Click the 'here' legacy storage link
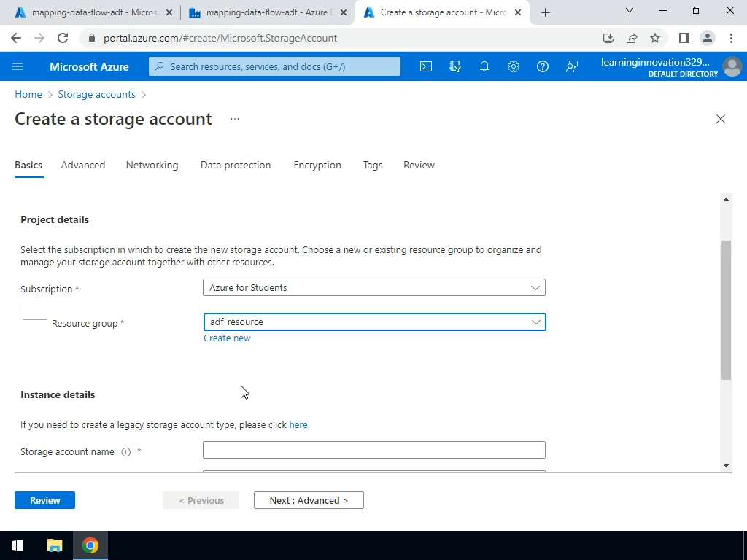Image resolution: width=747 pixels, height=560 pixels. [x=298, y=425]
